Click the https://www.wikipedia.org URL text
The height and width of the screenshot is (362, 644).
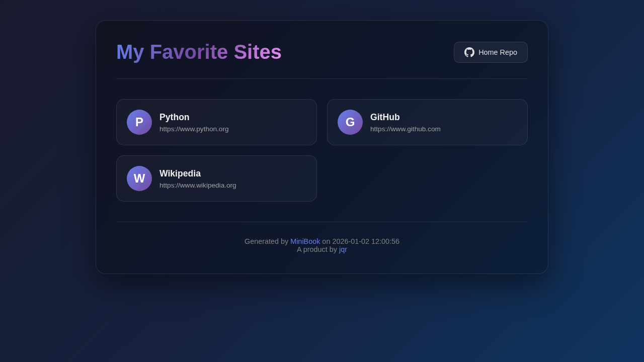coord(198,186)
